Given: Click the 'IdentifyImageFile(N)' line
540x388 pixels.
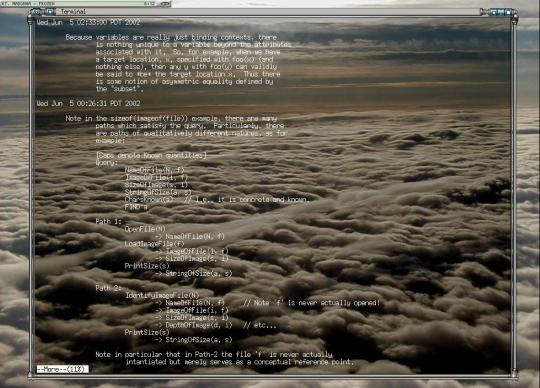Looking at the screenshot, I should click(x=162, y=295).
